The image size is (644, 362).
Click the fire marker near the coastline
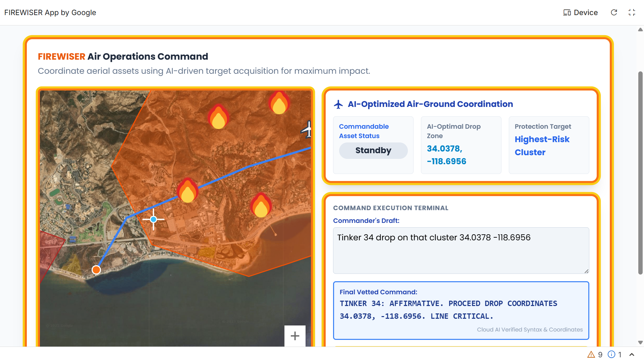261,205
